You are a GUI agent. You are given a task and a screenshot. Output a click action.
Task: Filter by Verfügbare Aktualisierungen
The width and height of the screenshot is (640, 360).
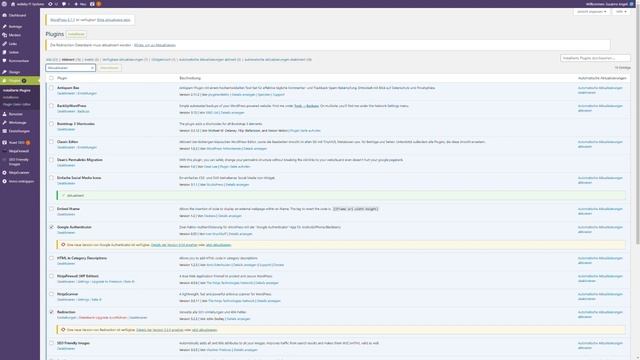coord(125,60)
